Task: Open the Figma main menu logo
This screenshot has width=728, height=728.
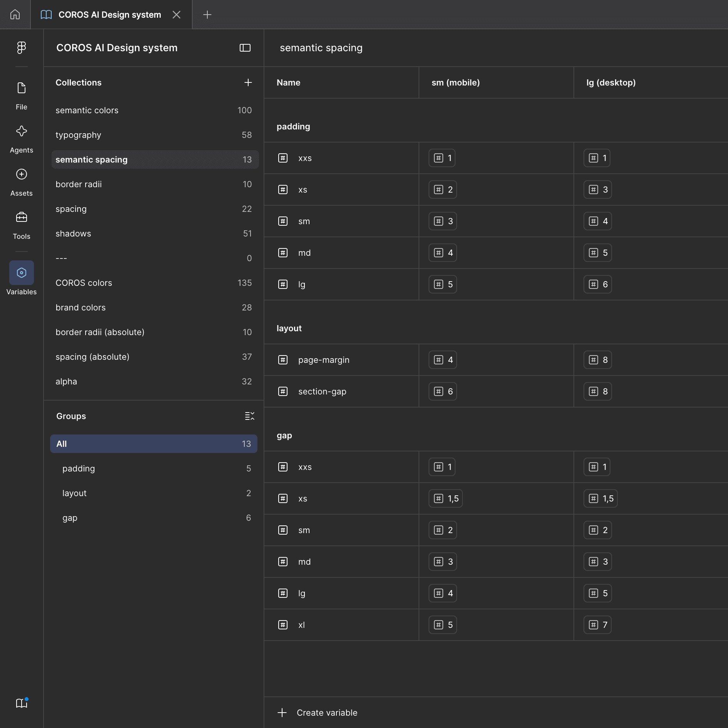Action: tap(22, 48)
